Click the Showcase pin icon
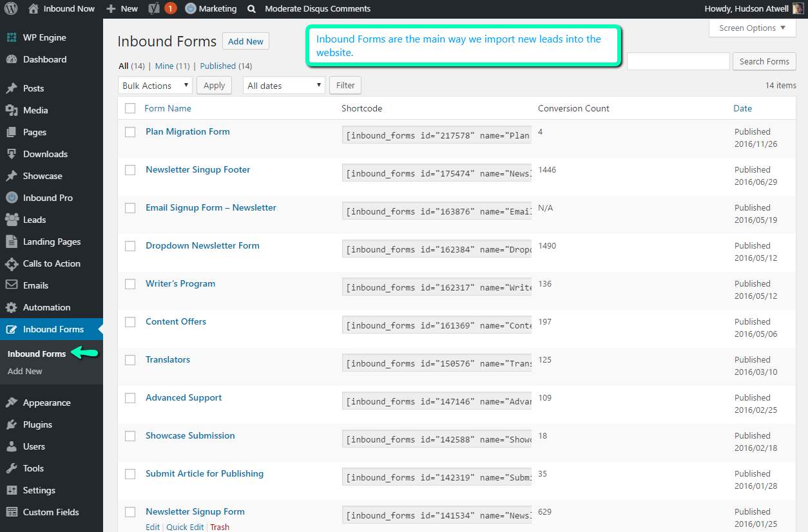This screenshot has width=808, height=532. click(x=12, y=176)
